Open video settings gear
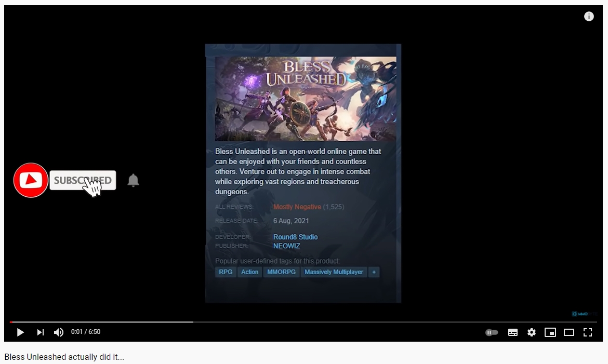Viewport: 608px width, 364px height. [x=531, y=332]
